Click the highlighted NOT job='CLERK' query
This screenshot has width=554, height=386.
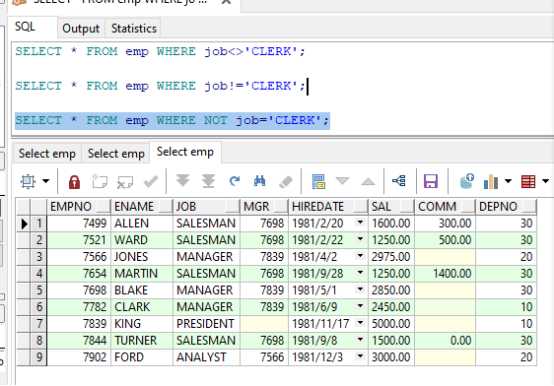(x=172, y=120)
